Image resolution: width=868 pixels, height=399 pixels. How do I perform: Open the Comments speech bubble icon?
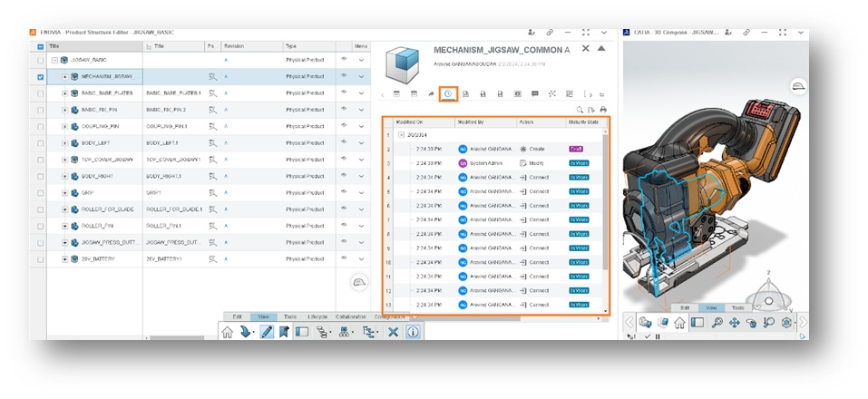click(535, 94)
